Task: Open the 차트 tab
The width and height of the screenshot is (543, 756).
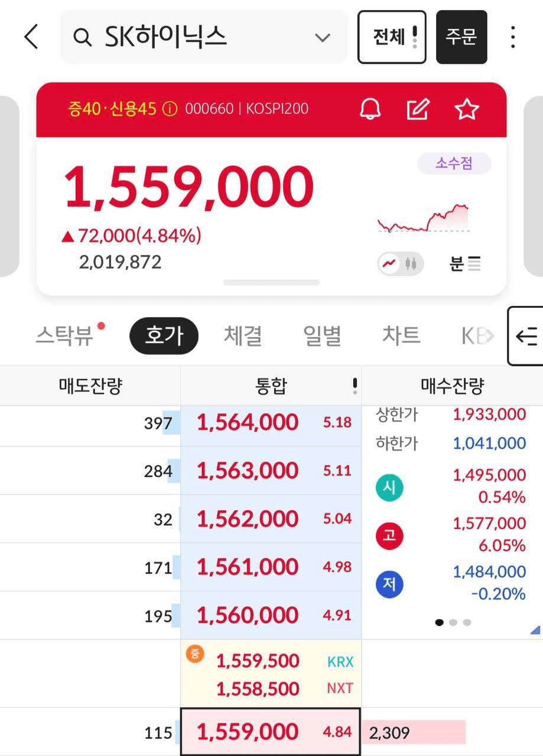Action: click(x=401, y=335)
